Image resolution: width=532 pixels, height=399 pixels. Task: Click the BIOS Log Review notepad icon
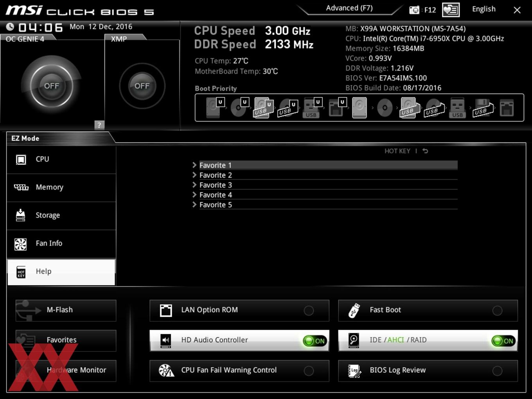(x=354, y=371)
